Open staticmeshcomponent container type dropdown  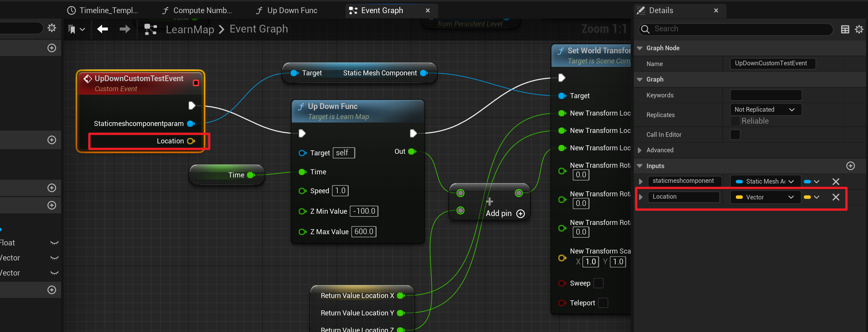coord(812,182)
